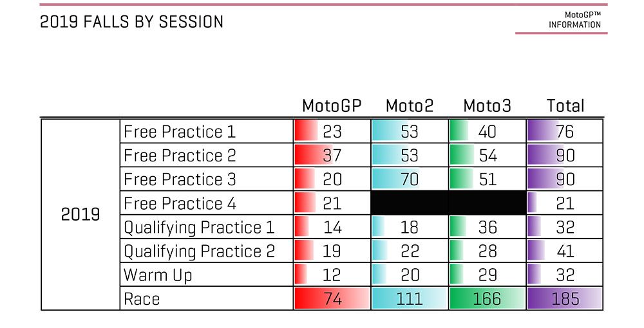Click the MotoGP Free Practice 2 value 37
The image size is (644, 328).
tap(332, 156)
